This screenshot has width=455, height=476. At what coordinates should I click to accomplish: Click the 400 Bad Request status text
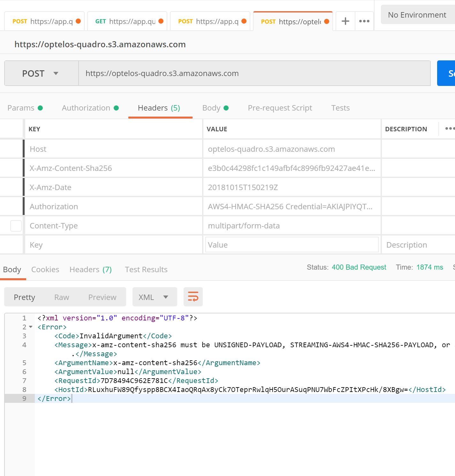(x=359, y=267)
